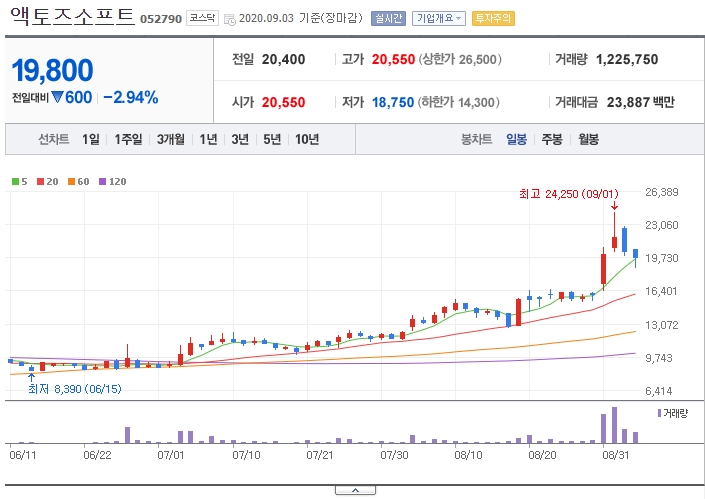The width and height of the screenshot is (705, 499).
Task: Switch to 주봉 weekly candle chart
Action: (552, 139)
